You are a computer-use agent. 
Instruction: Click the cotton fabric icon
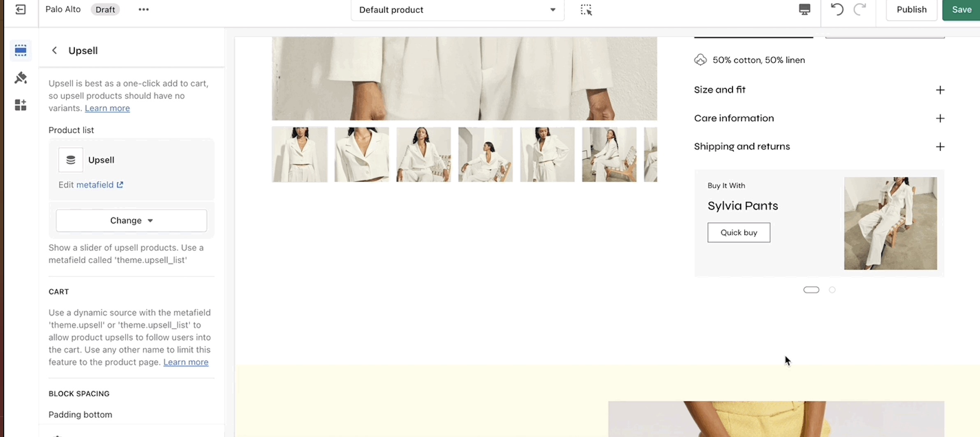[x=700, y=60]
